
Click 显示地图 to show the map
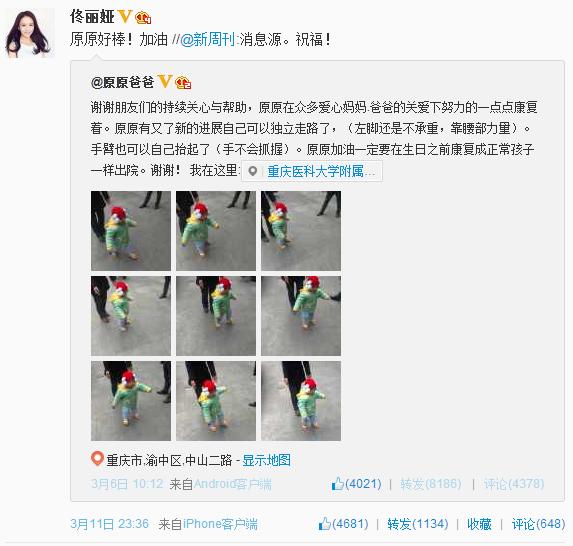tap(266, 460)
